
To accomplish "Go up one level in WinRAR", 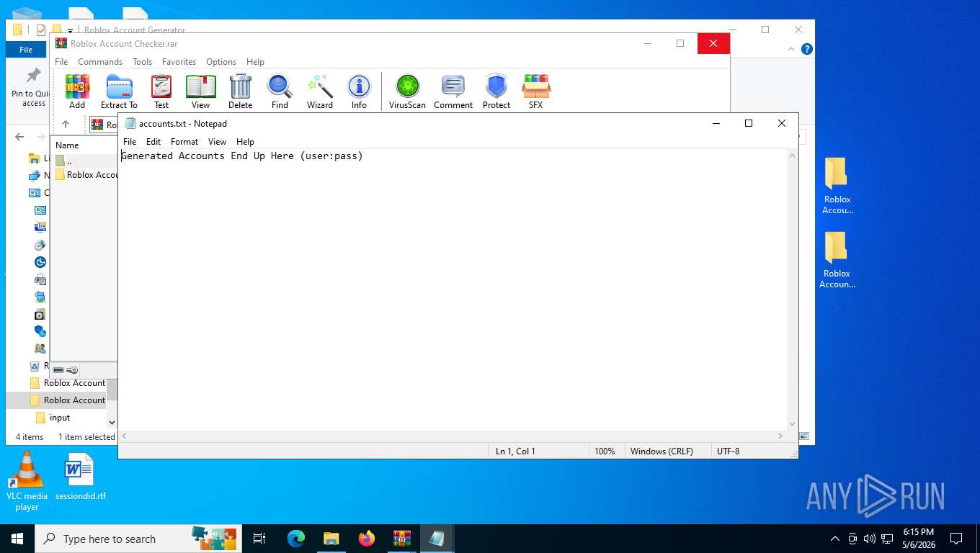I will pos(66,124).
